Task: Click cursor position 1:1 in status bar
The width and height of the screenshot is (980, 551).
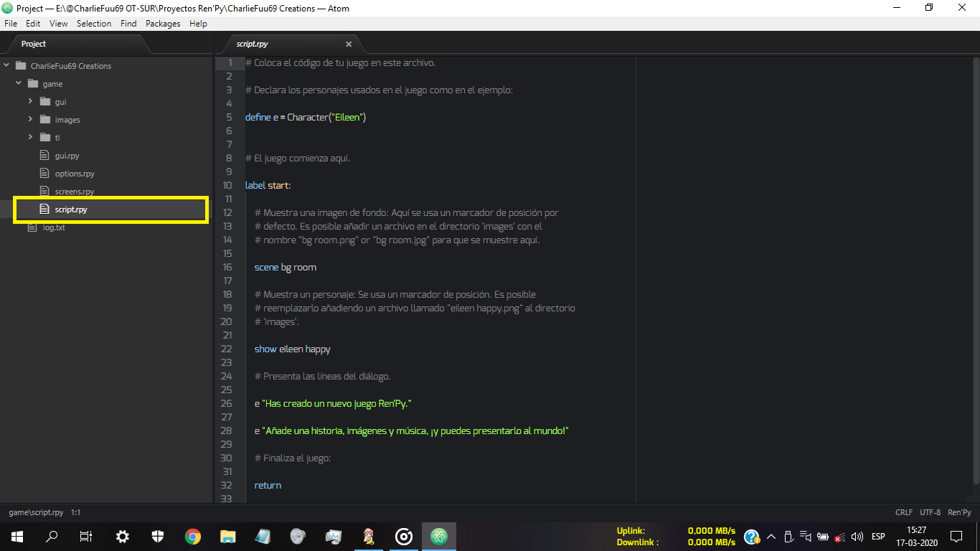Action: (75, 513)
